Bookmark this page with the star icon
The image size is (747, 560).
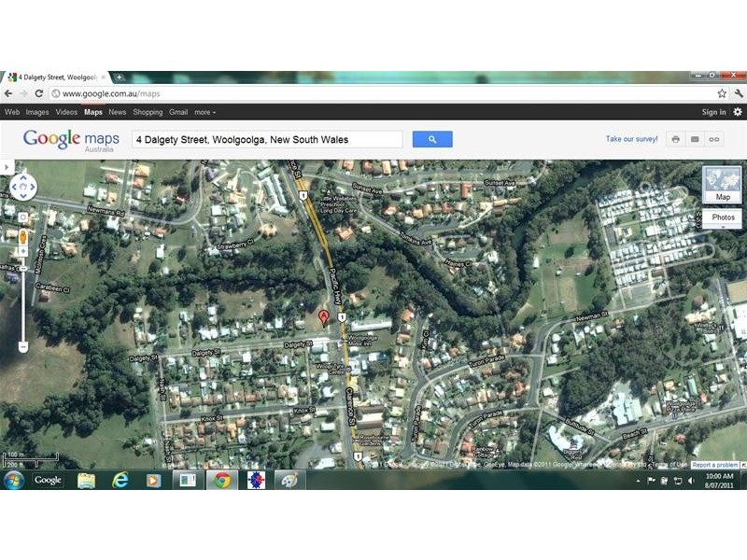[722, 94]
